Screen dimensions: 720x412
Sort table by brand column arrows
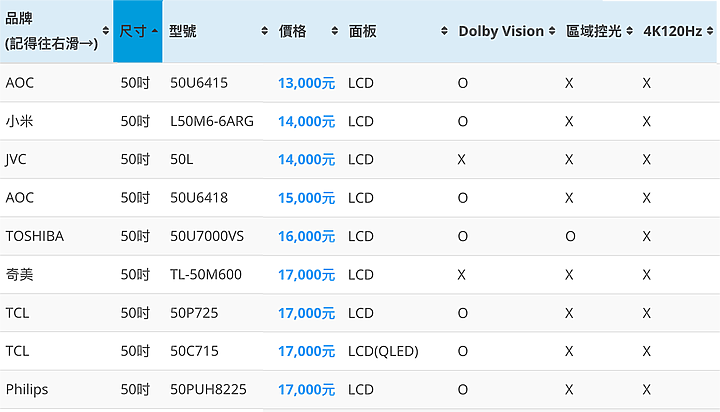click(x=106, y=31)
